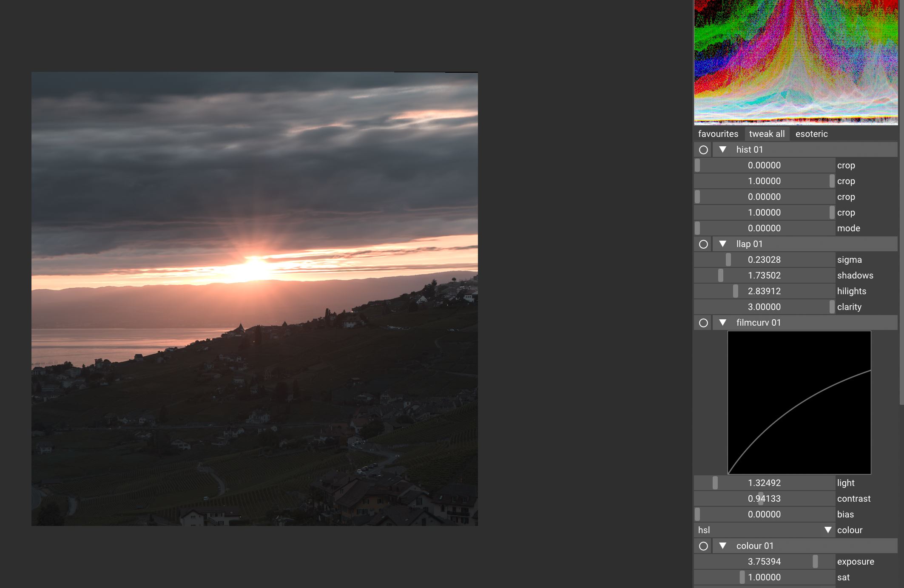This screenshot has height=588, width=904.
Task: Click the sunset photo preview
Action: tap(255, 299)
